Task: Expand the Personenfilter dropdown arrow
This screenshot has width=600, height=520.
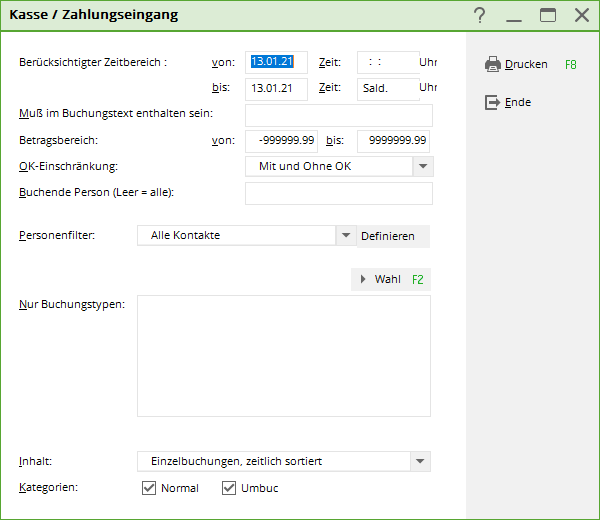Action: point(346,235)
